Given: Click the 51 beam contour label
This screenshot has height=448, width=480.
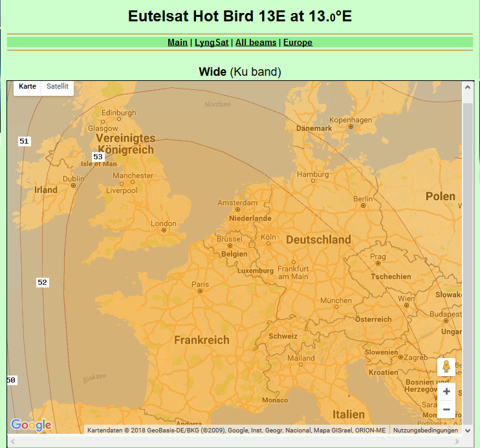Looking at the screenshot, I should (x=25, y=141).
